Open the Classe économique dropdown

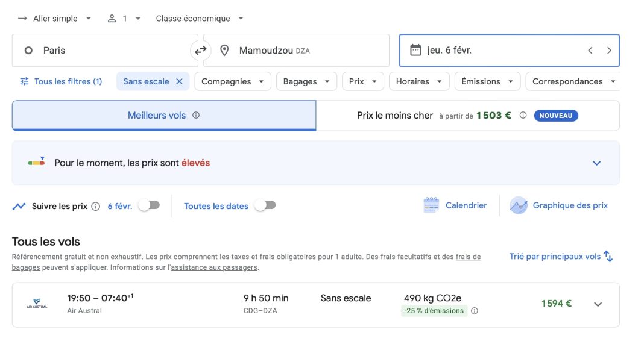(200, 19)
